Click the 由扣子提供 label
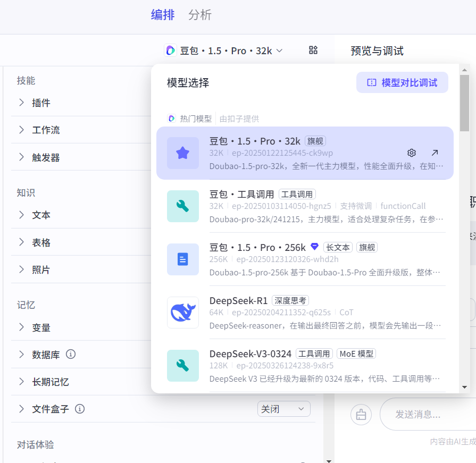Viewport: 476px width, 463px height. pyautogui.click(x=239, y=119)
